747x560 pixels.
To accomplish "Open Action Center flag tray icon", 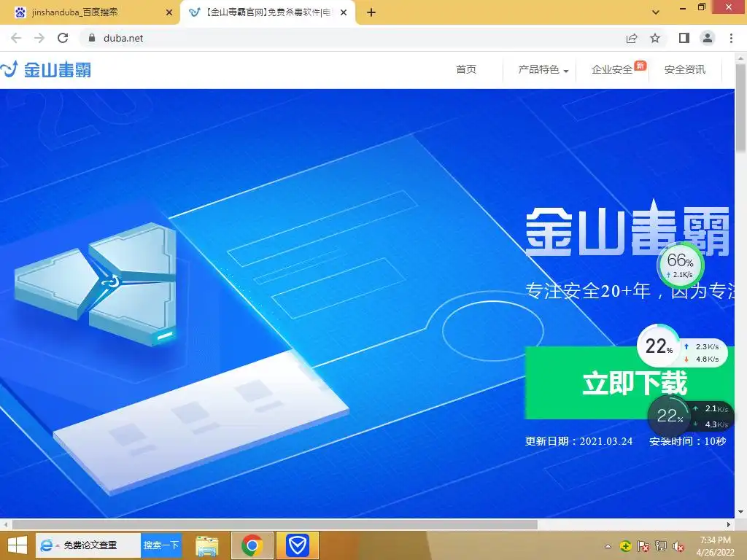I will click(x=643, y=546).
